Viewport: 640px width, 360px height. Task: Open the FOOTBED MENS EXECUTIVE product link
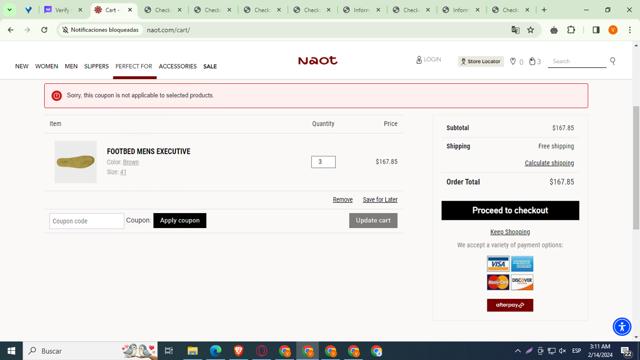click(x=149, y=151)
